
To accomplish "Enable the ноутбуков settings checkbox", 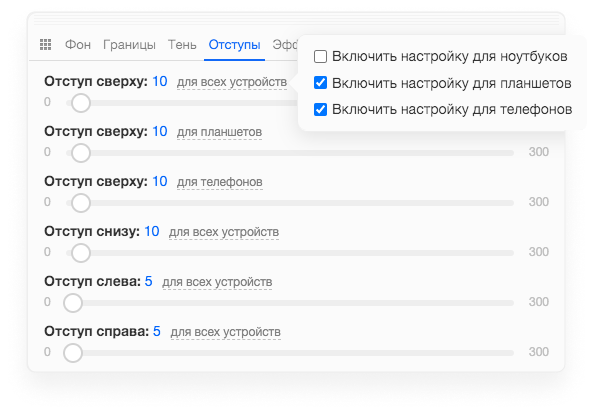I will 321,57.
